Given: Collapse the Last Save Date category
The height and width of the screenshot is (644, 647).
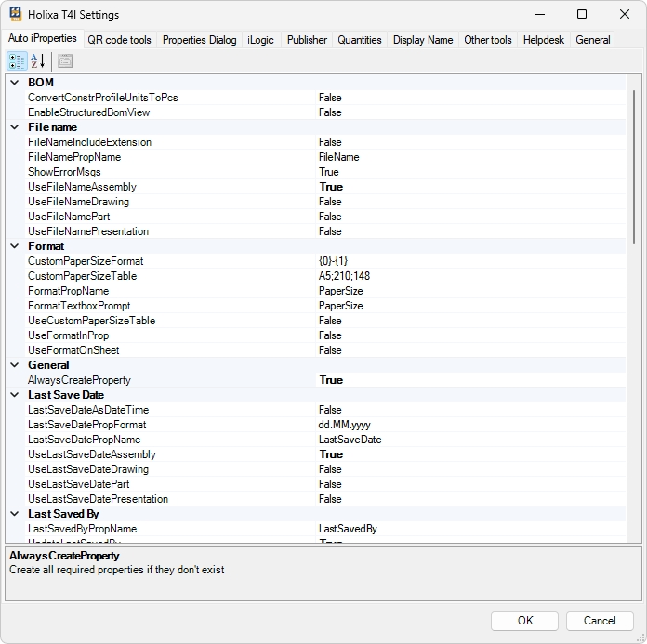Looking at the screenshot, I should click(15, 395).
